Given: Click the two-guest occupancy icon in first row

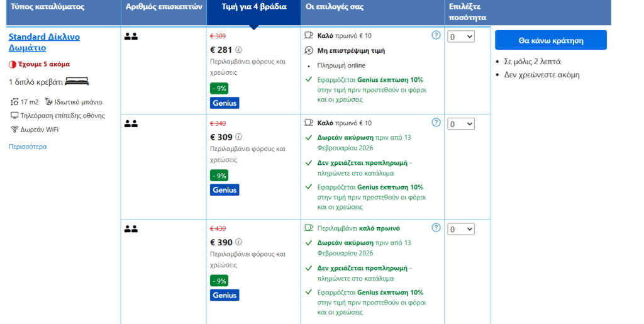Looking at the screenshot, I should click(x=131, y=36).
